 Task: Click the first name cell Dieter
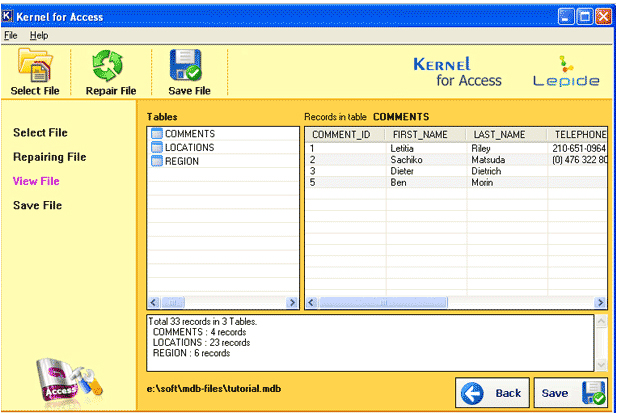coord(402,171)
